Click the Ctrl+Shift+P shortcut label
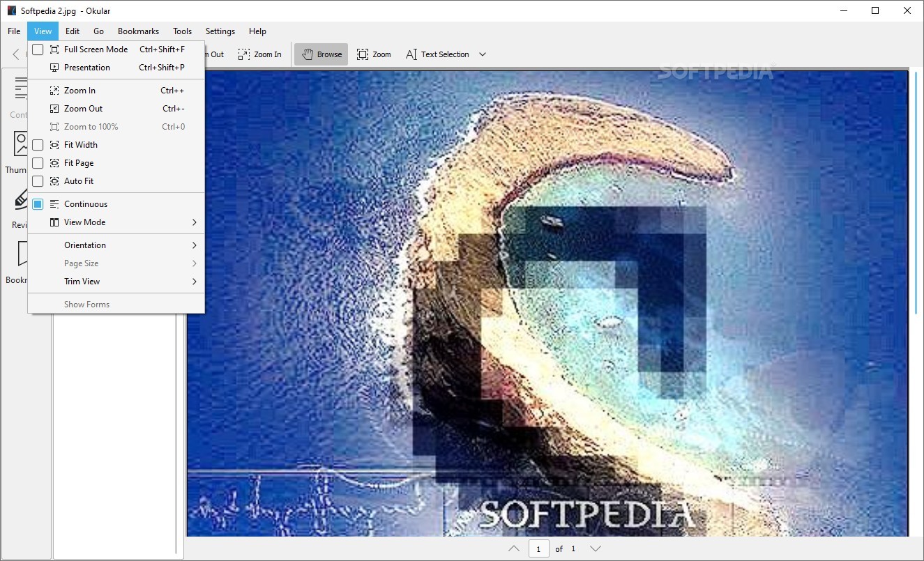This screenshot has height=561, width=924. (x=162, y=68)
